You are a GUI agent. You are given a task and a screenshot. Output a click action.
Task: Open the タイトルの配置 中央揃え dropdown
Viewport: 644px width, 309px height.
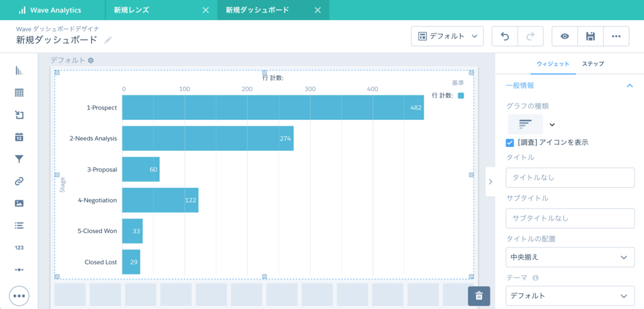tap(570, 257)
